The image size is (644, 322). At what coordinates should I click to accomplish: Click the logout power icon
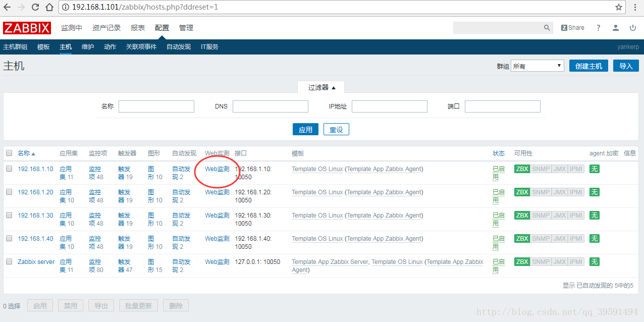pos(632,27)
